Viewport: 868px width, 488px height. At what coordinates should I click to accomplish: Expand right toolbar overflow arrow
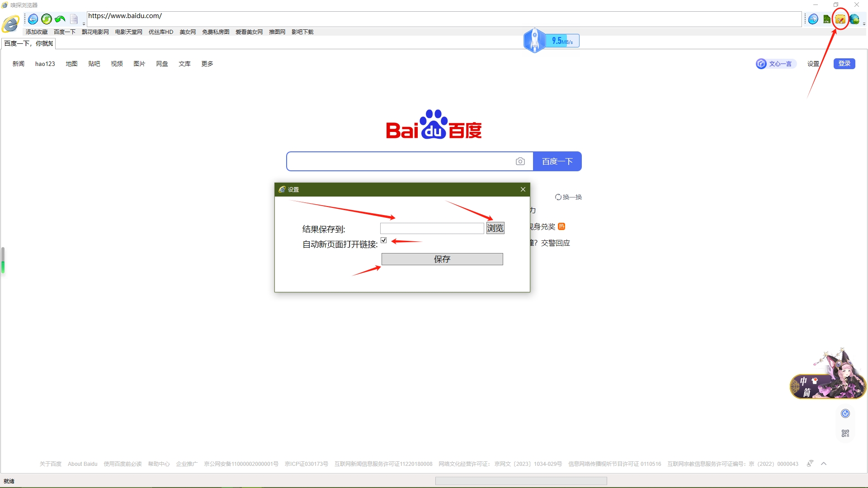864,24
